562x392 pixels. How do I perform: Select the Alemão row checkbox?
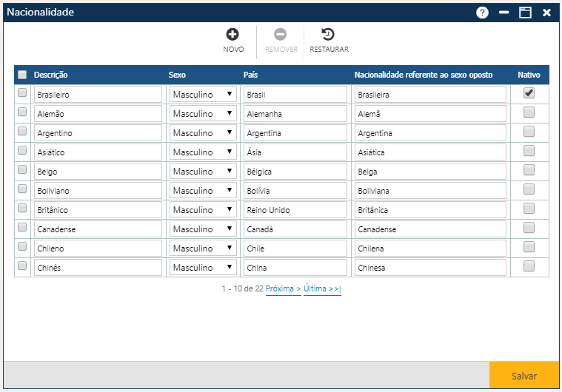click(22, 112)
